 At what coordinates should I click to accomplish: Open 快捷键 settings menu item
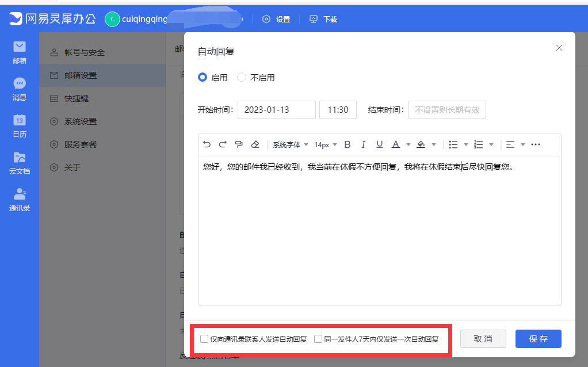102,98
